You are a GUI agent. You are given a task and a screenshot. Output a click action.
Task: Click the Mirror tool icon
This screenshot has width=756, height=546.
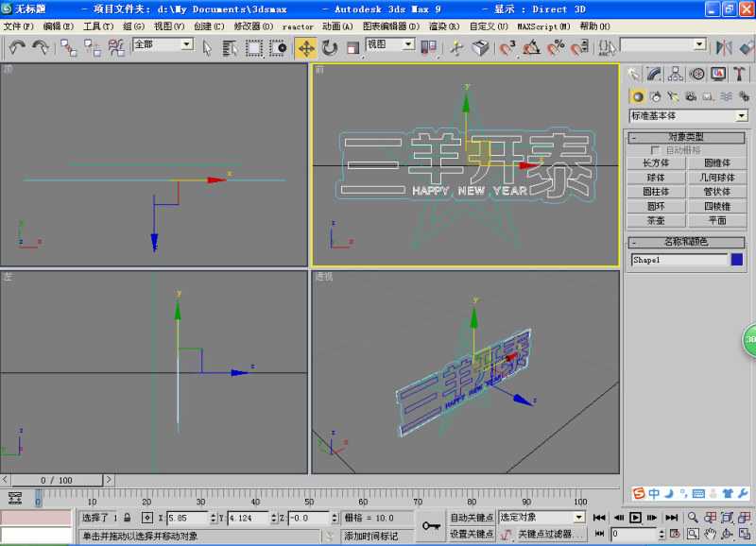coord(724,47)
